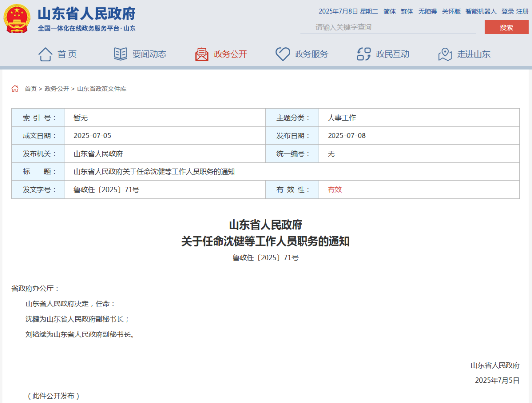
Task: Click the heart icon for 政务服务
Action: 283,54
